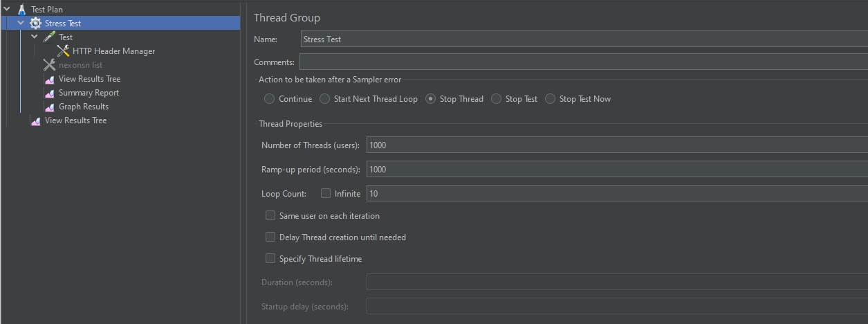The width and height of the screenshot is (868, 324).
Task: Check Same user on each iteration
Action: click(x=270, y=216)
